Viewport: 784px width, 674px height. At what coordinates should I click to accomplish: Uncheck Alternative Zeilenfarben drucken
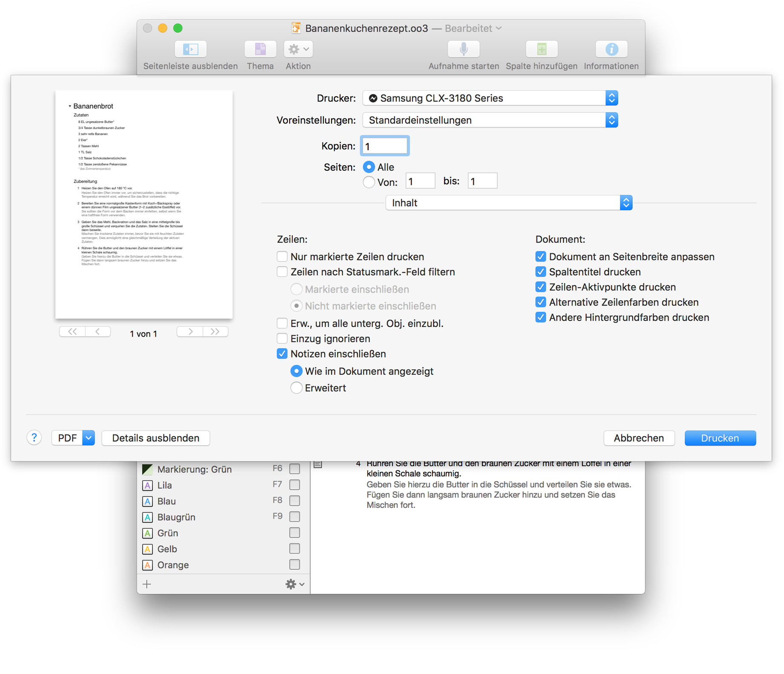pyautogui.click(x=541, y=302)
